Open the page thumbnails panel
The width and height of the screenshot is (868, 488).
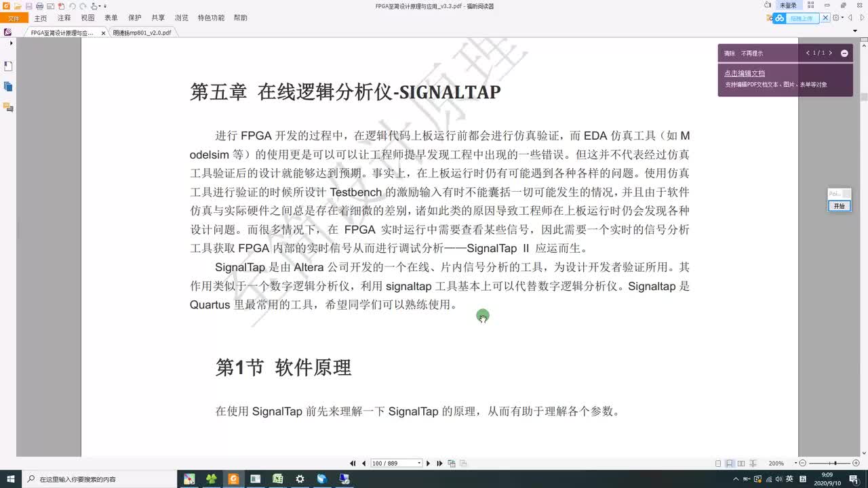tap(8, 66)
